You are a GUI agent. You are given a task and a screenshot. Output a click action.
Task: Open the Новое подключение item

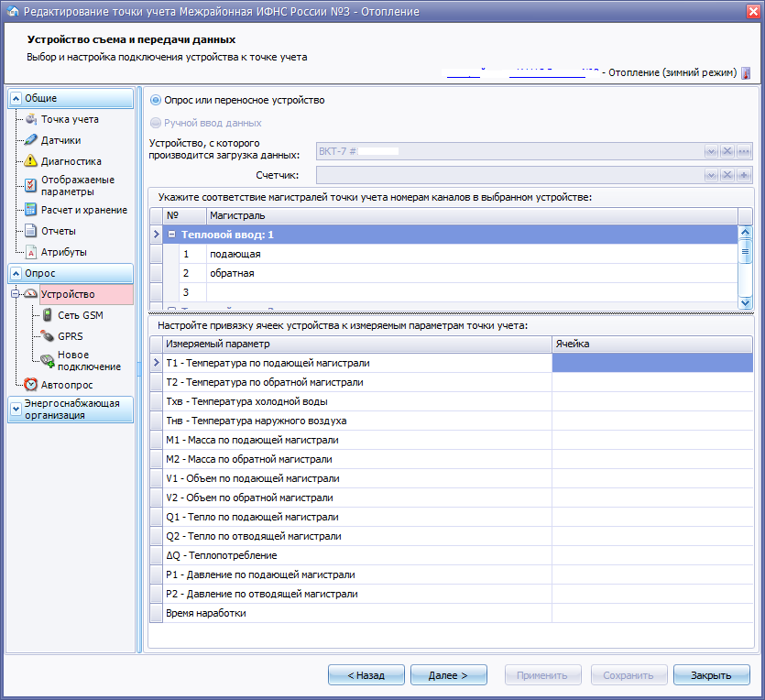click(89, 360)
